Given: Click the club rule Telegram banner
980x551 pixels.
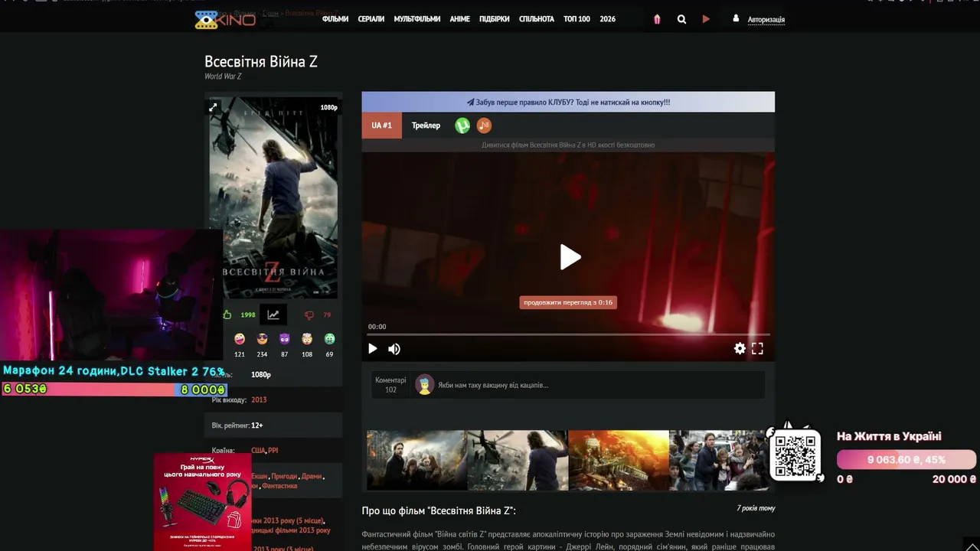Looking at the screenshot, I should 568,102.
